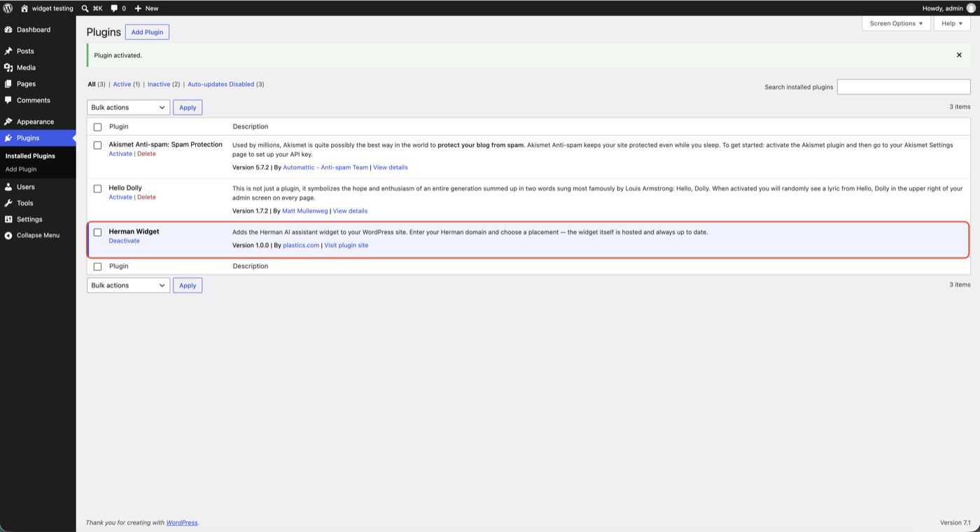Click the Add Plugin button beside title
Viewport: 980px width, 532px height.
[147, 32]
